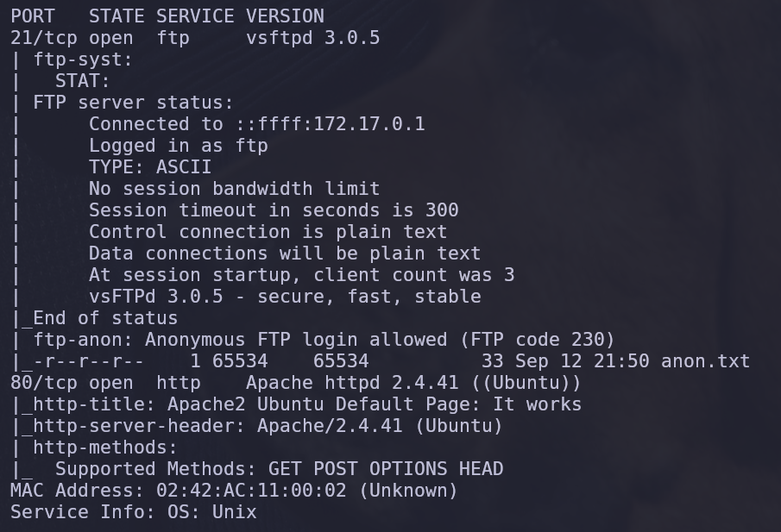Click the 80/tcp port entry
Viewport: 781px width, 532px height.
point(44,383)
